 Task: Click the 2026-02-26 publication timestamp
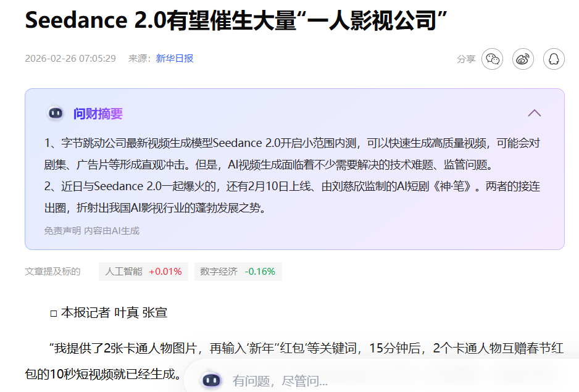(70, 59)
